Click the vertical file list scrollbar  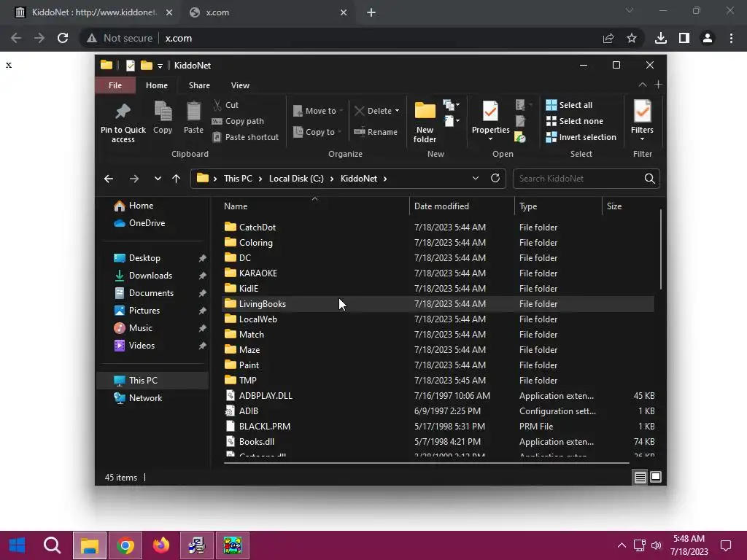pos(661,249)
